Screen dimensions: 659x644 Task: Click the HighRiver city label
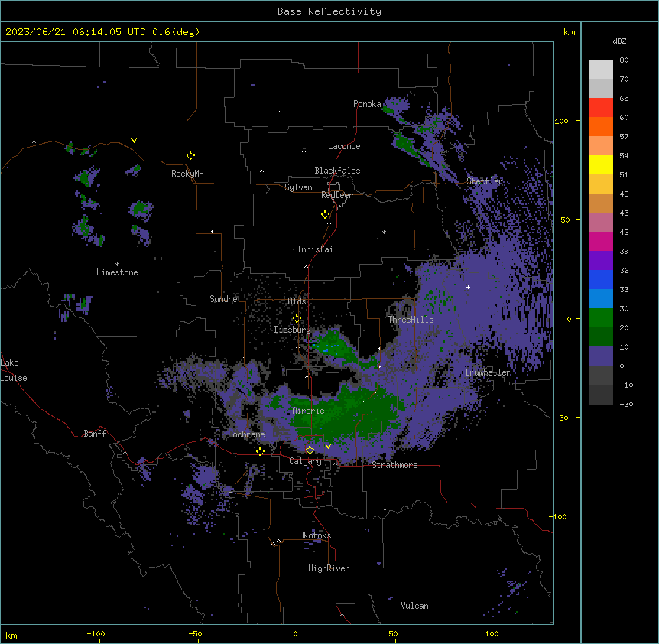coord(329,568)
